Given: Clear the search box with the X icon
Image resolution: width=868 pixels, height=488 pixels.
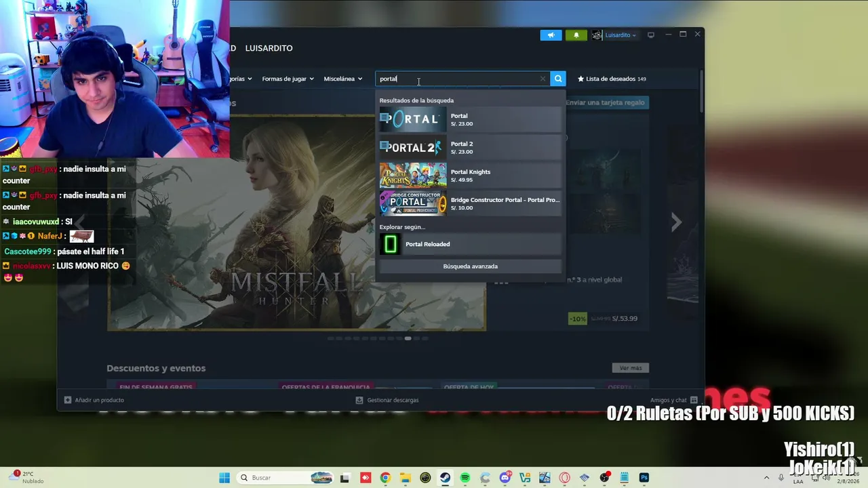Looking at the screenshot, I should (542, 79).
